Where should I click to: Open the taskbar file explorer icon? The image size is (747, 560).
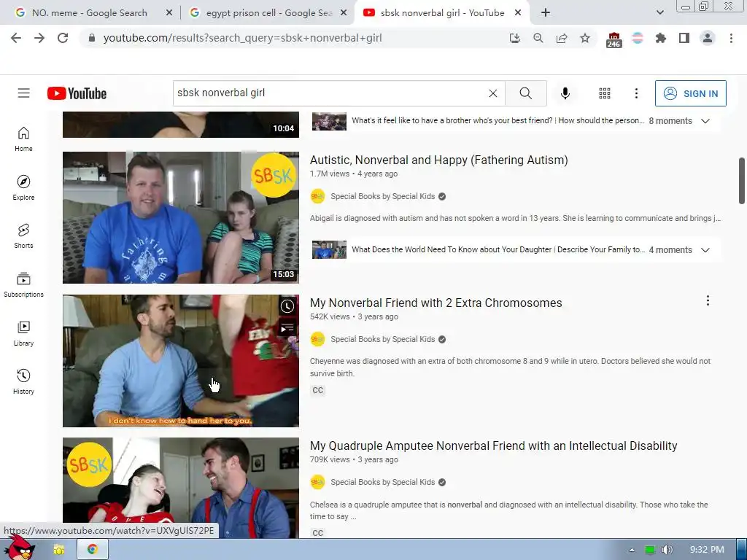point(58,550)
